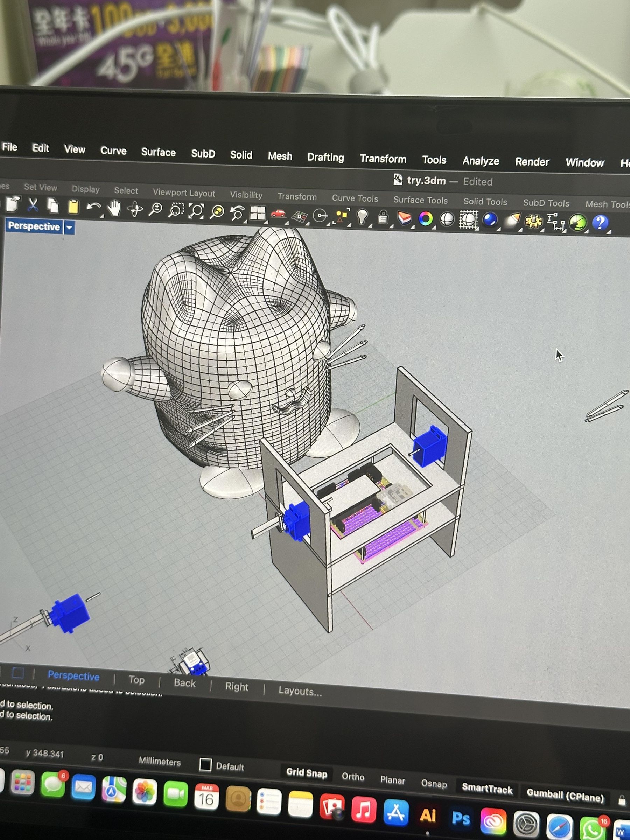630x840 pixels.
Task: Click the red car view icon
Action: pyautogui.click(x=278, y=214)
